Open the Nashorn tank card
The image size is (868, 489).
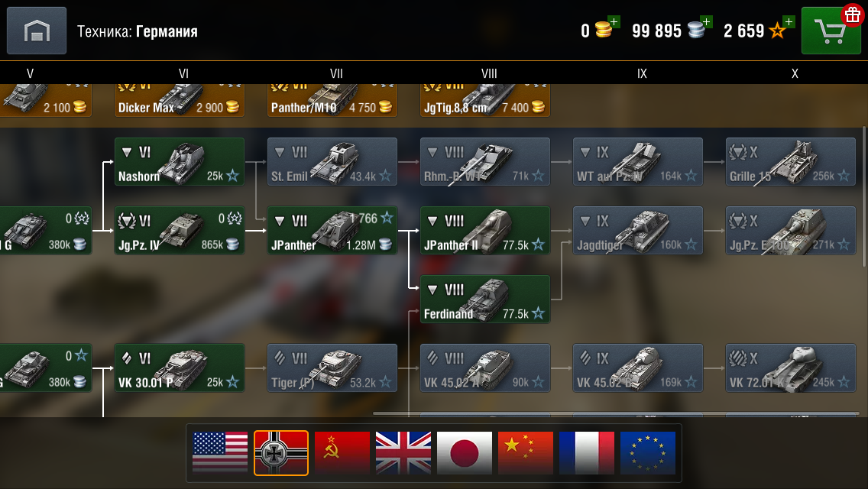(180, 162)
